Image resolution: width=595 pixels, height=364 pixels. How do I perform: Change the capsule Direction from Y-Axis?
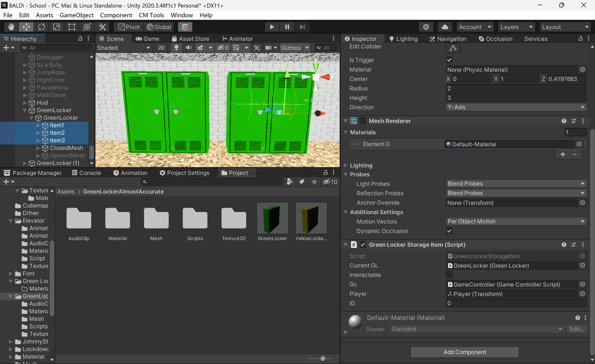click(516, 107)
